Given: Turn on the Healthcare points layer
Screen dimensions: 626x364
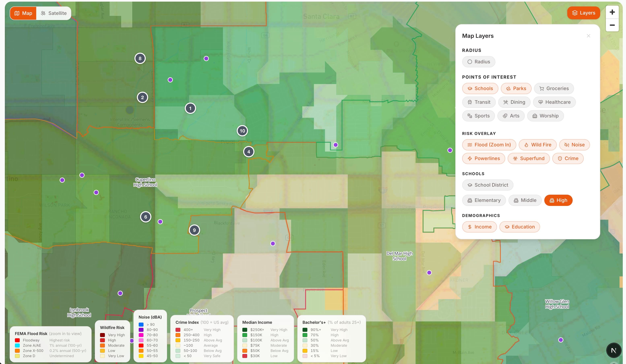Looking at the screenshot, I should pos(555,102).
